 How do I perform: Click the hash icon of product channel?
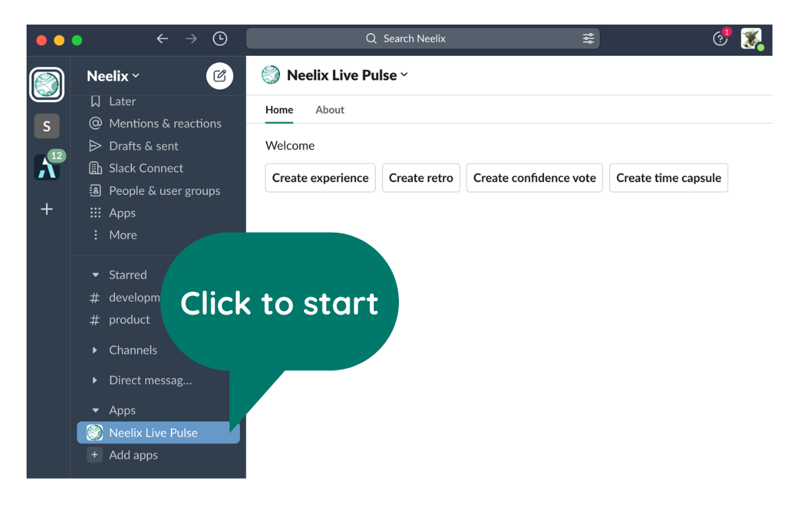95,320
